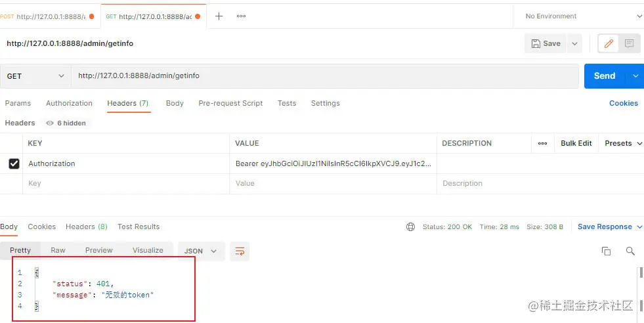Screen dimensions: 644x323
Task: Select the Pretty view
Action: [20, 251]
